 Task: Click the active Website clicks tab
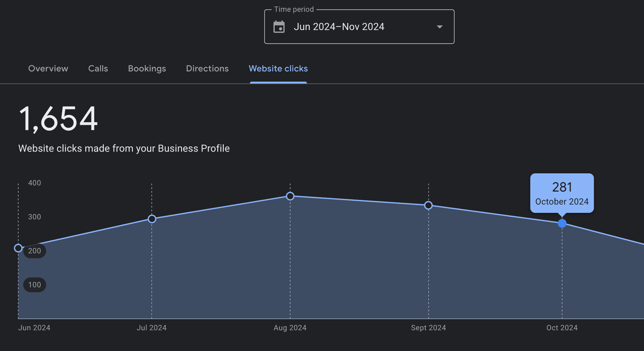278,69
